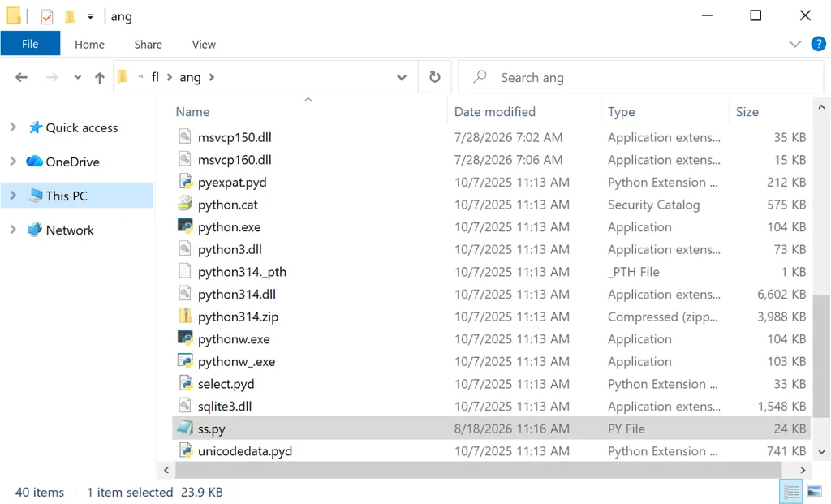This screenshot has width=831, height=504.
Task: Show hidden breadcrumb folders via the double chevron
Action: pos(141,77)
